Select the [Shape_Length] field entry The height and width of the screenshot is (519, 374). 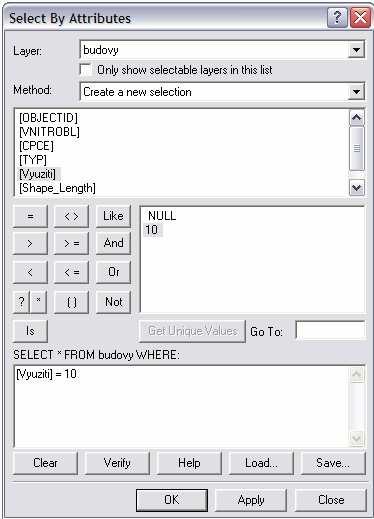(57, 188)
